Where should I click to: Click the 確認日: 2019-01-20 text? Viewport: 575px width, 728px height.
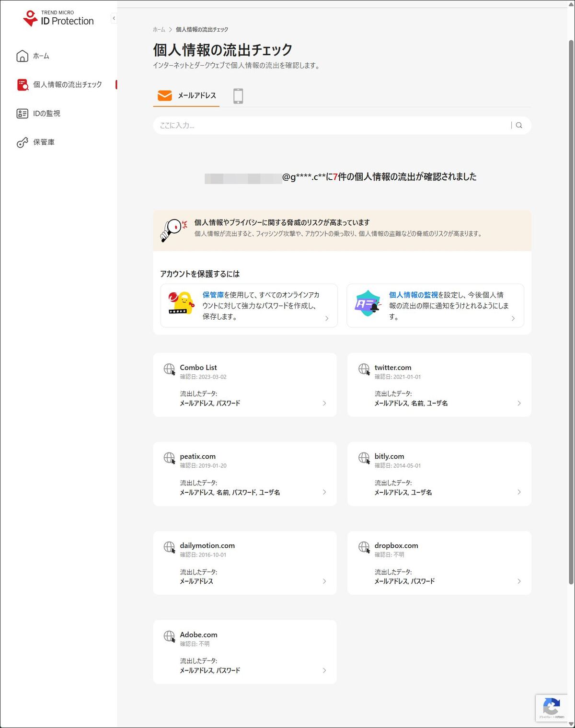[x=203, y=466]
